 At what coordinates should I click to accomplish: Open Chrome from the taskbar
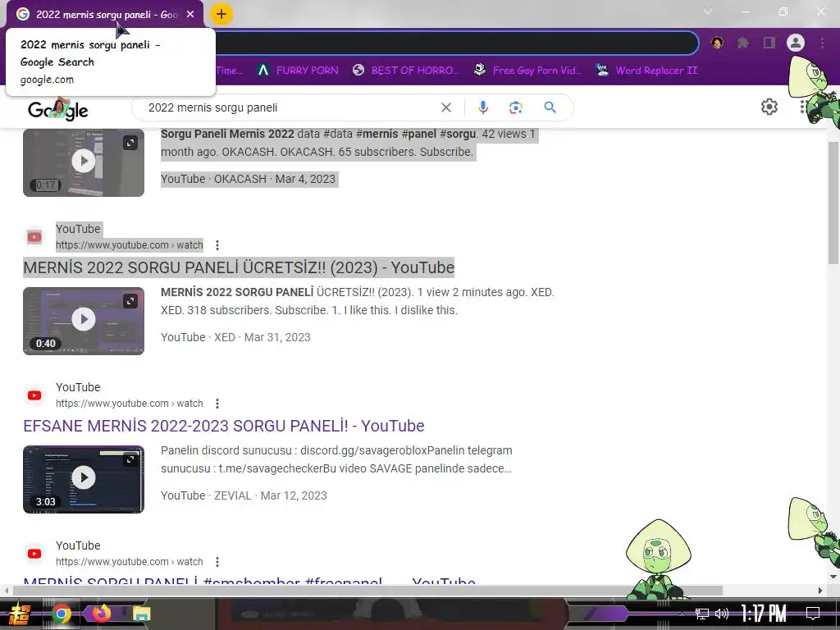pyautogui.click(x=61, y=614)
